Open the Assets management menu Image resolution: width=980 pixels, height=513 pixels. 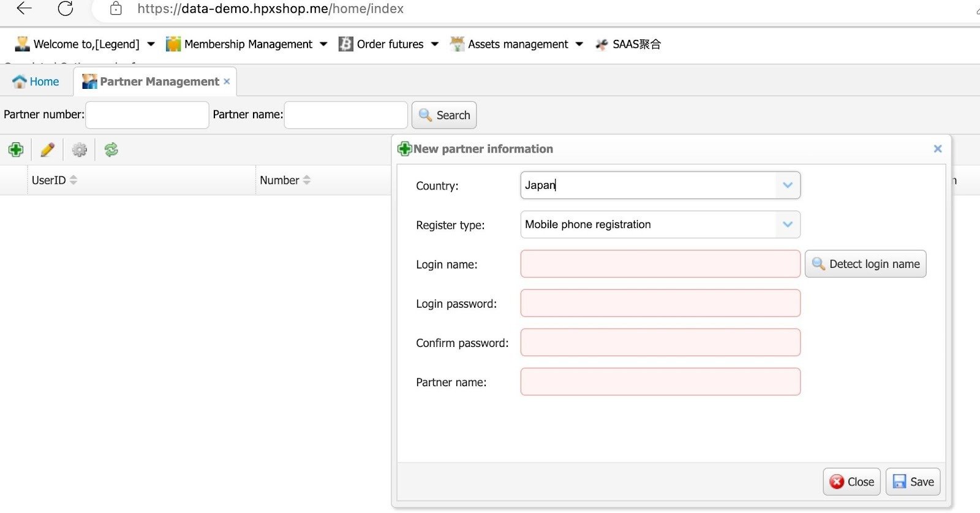coord(517,44)
